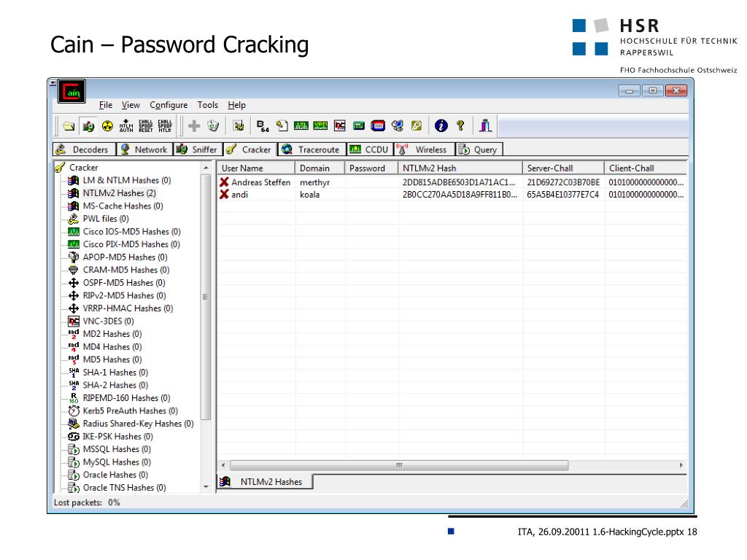Open the VNC password decoder toolbar icon
This screenshot has width=747, height=560.
click(x=340, y=125)
